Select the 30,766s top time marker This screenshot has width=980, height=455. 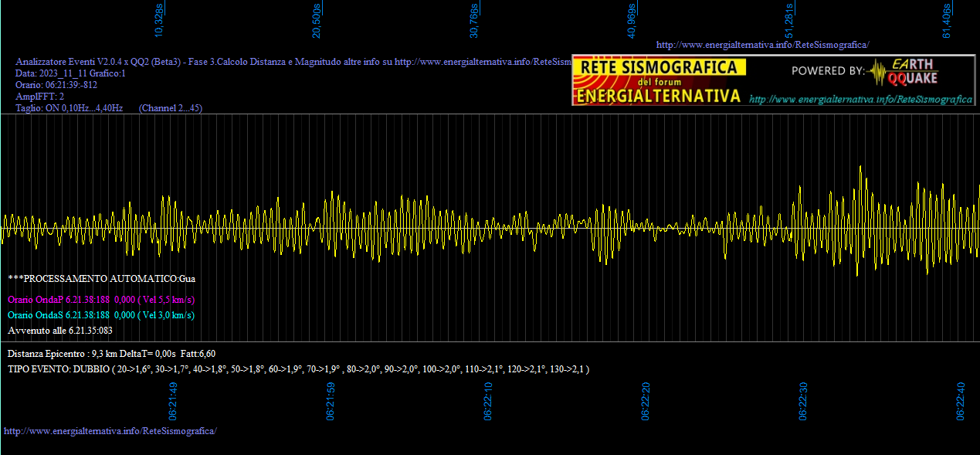[x=474, y=20]
